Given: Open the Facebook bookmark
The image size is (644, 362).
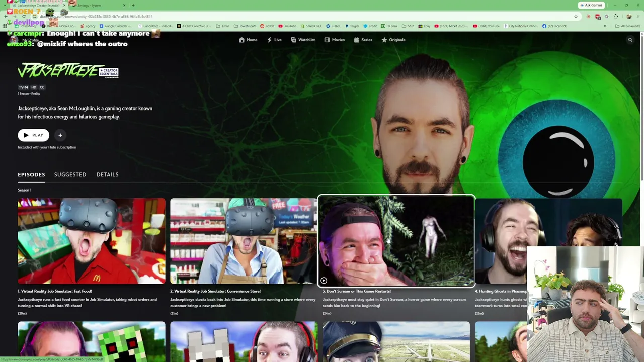Looking at the screenshot, I should 554,26.
